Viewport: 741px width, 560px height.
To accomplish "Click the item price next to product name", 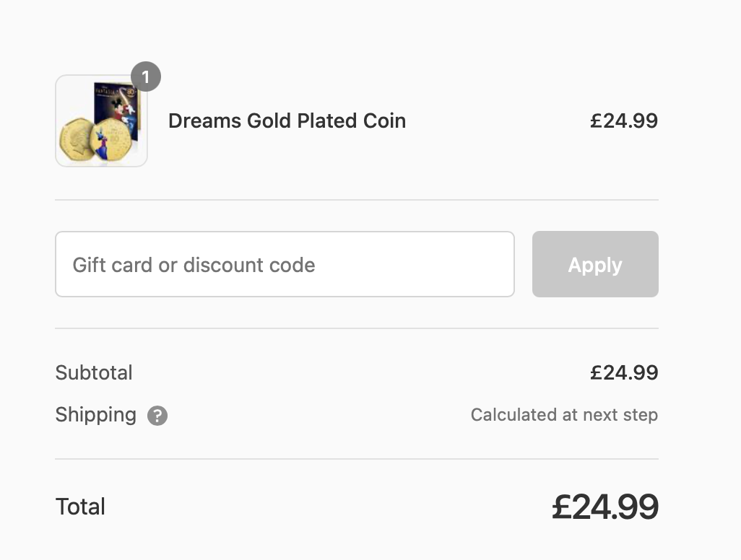I will point(624,121).
